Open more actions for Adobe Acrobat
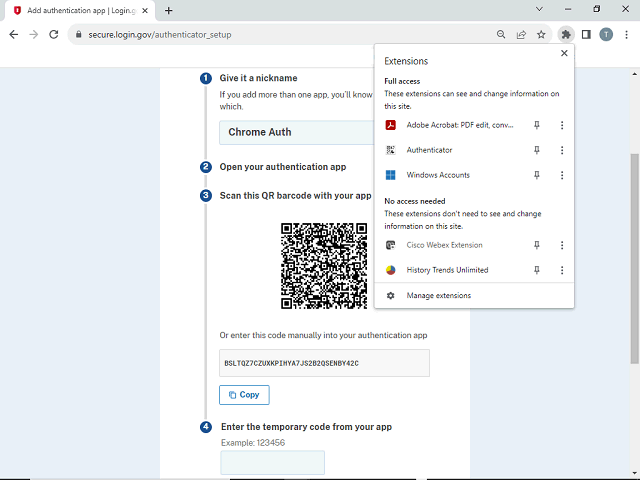 pyautogui.click(x=562, y=125)
